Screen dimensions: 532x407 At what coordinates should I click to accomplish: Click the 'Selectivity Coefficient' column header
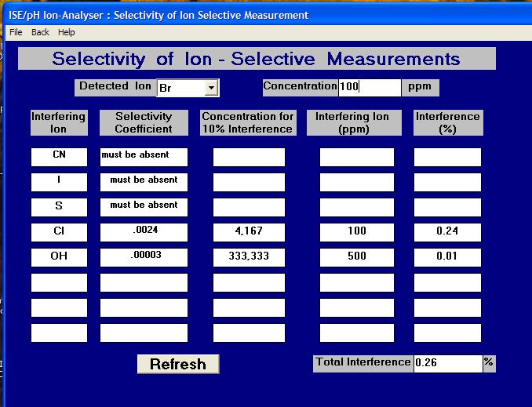point(144,122)
